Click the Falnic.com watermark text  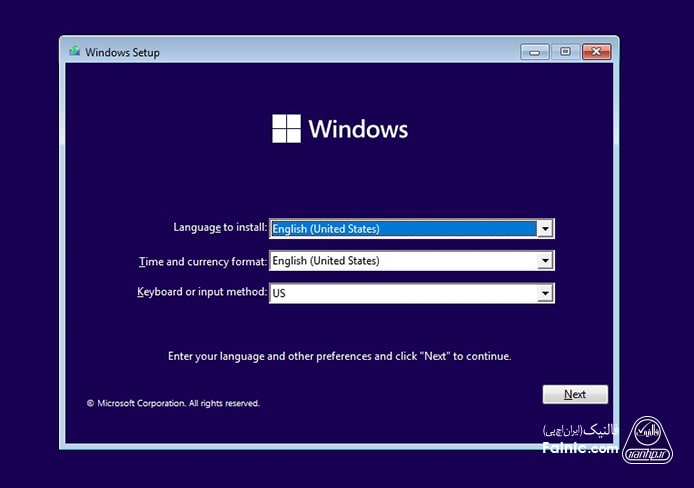coord(580,449)
